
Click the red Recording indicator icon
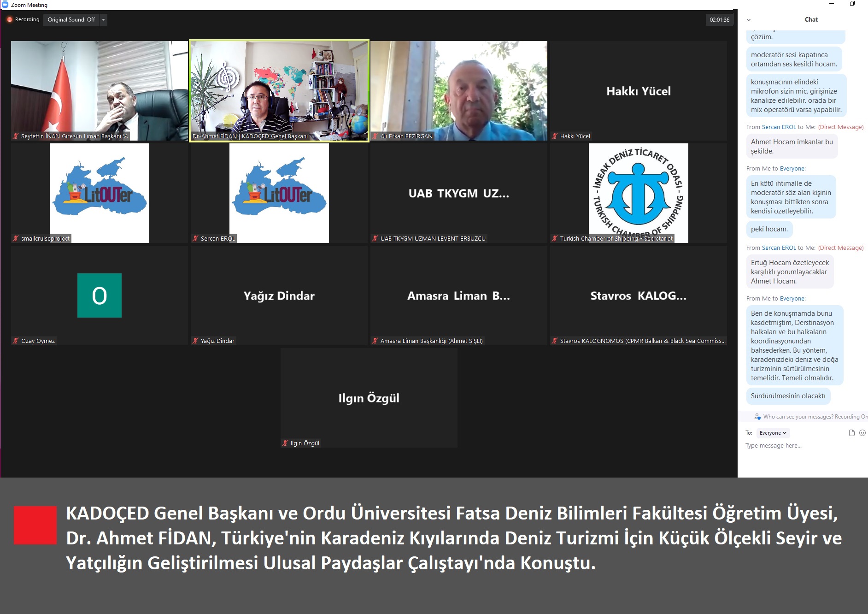pyautogui.click(x=10, y=20)
